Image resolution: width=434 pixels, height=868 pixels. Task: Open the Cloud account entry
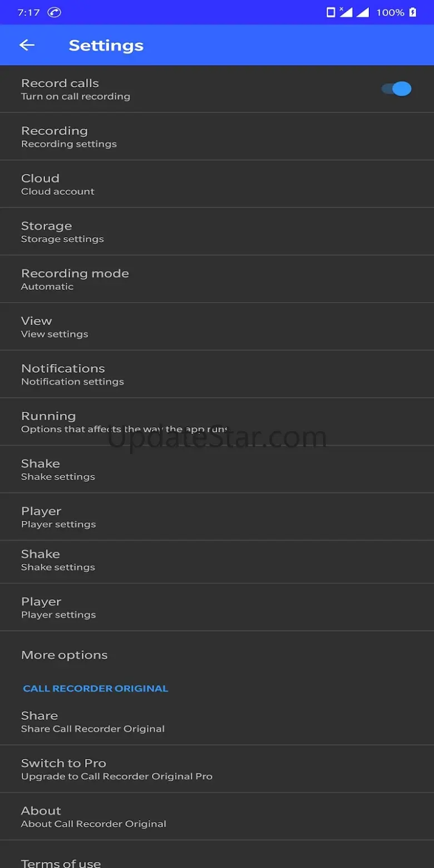[x=217, y=184]
